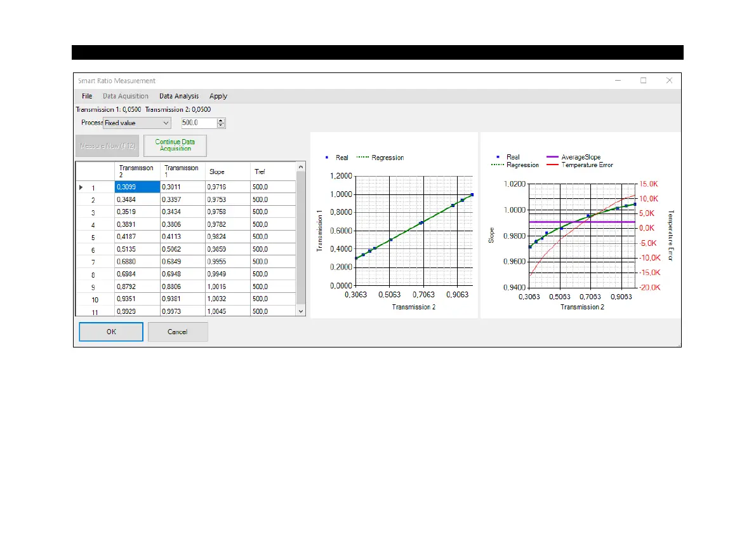
Task: Click the Slope column header
Action: click(228, 172)
